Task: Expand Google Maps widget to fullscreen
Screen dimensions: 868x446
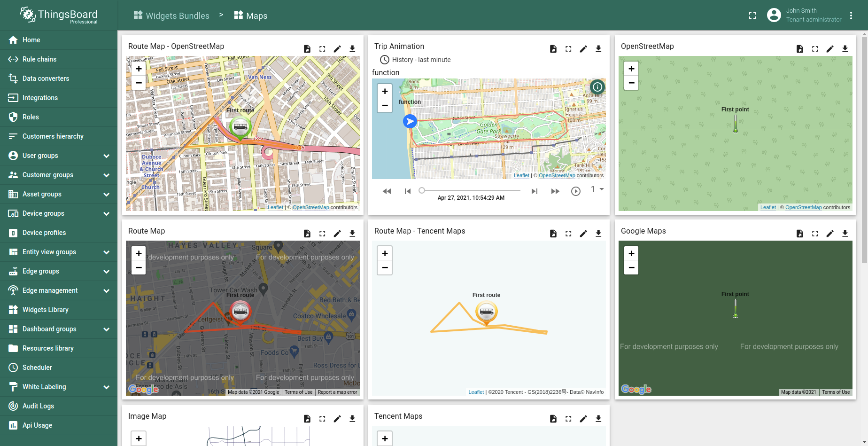Action: point(815,234)
